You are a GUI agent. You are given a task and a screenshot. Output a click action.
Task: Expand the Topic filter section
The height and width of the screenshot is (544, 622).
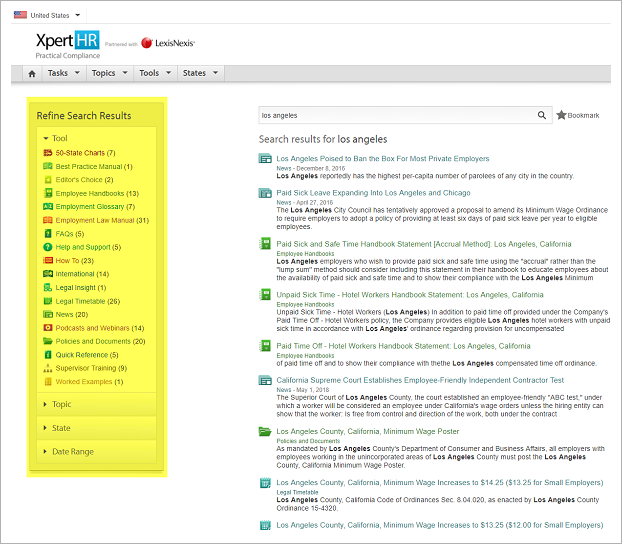[62, 404]
